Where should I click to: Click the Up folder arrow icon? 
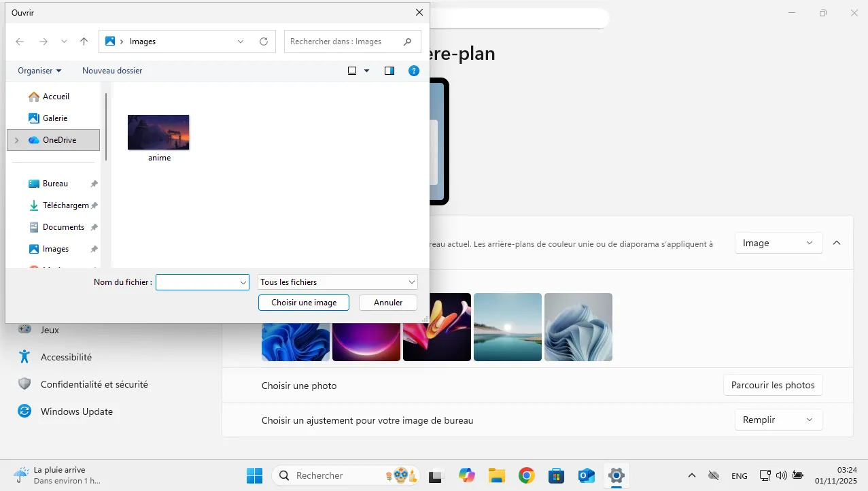84,41
